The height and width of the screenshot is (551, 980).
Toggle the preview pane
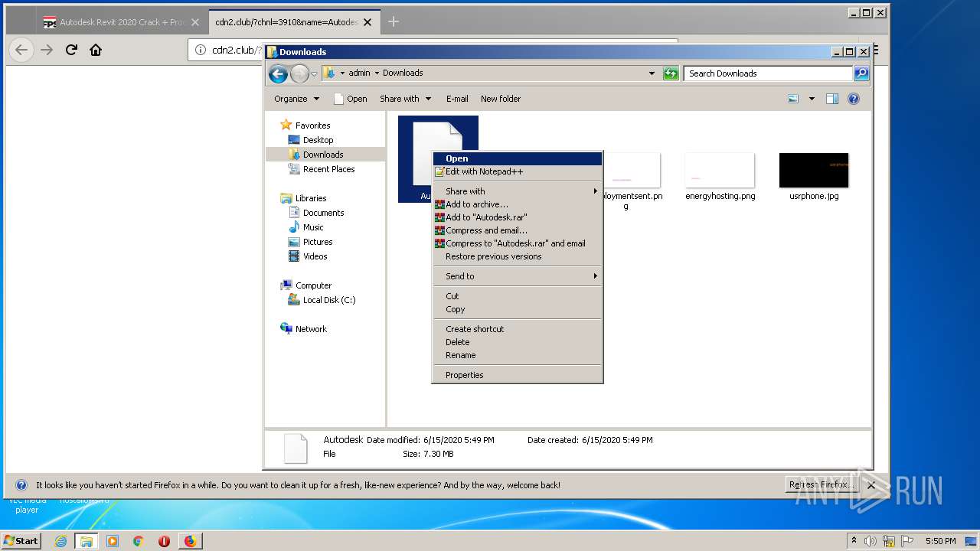click(x=832, y=99)
